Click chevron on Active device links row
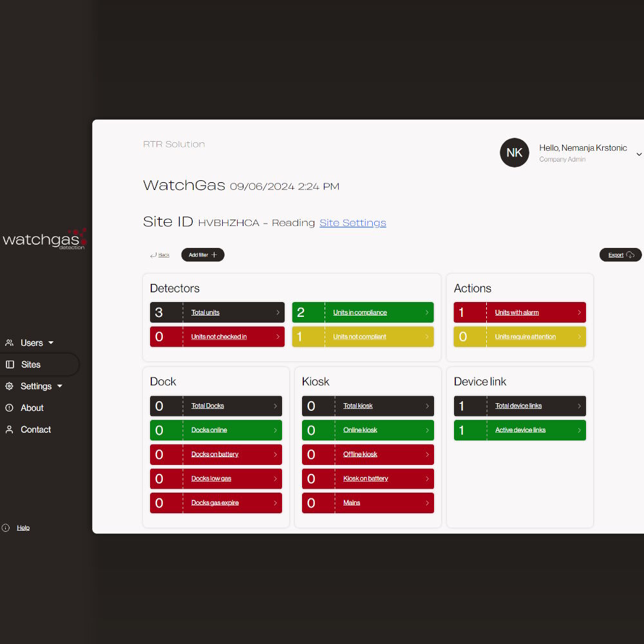 tap(579, 430)
